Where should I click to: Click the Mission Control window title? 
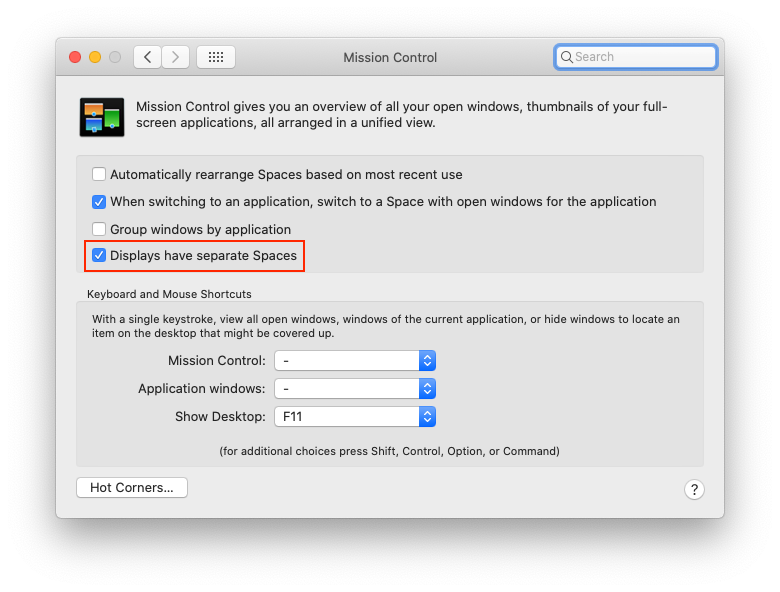coord(390,58)
